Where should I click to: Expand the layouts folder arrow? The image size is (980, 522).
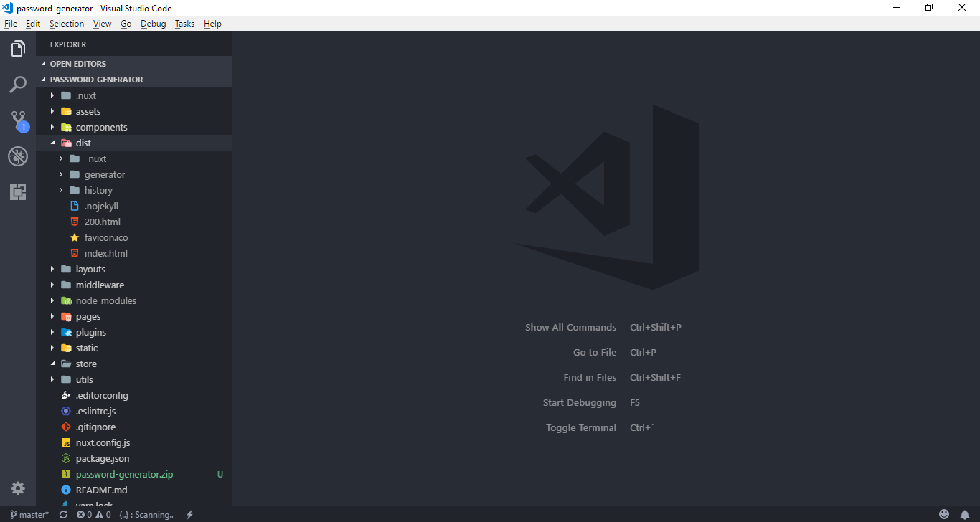[x=52, y=269]
